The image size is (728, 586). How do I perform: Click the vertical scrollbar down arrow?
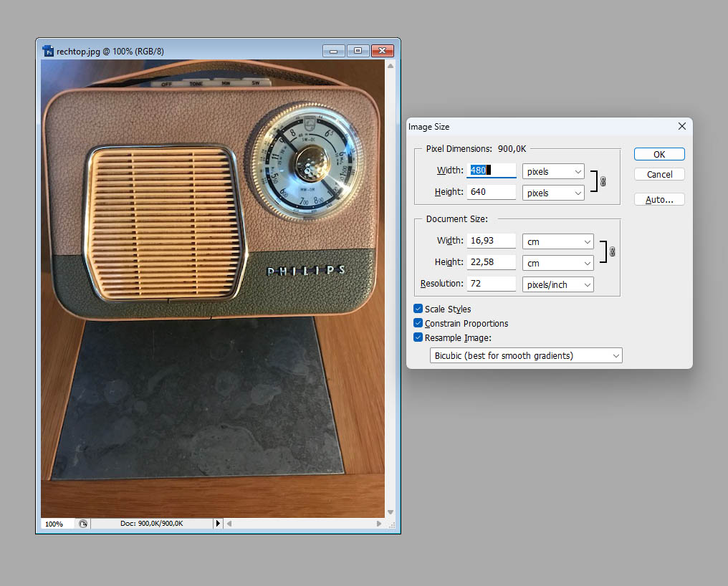(x=391, y=512)
